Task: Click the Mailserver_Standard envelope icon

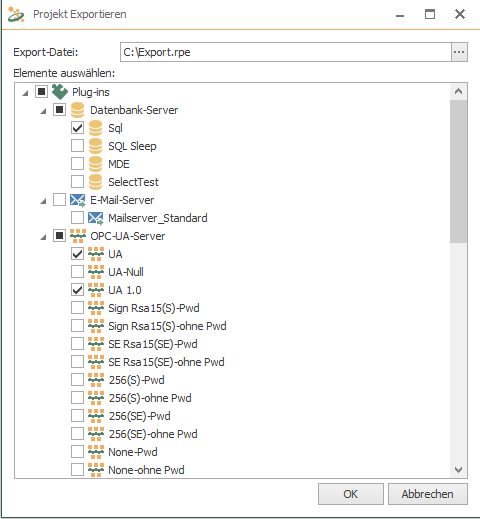Action: tap(96, 218)
